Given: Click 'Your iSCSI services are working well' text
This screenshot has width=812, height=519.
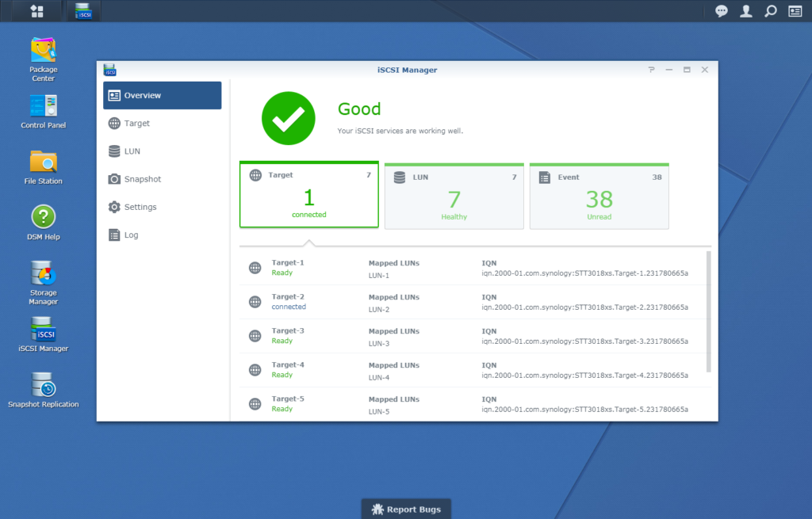Looking at the screenshot, I should click(x=400, y=131).
